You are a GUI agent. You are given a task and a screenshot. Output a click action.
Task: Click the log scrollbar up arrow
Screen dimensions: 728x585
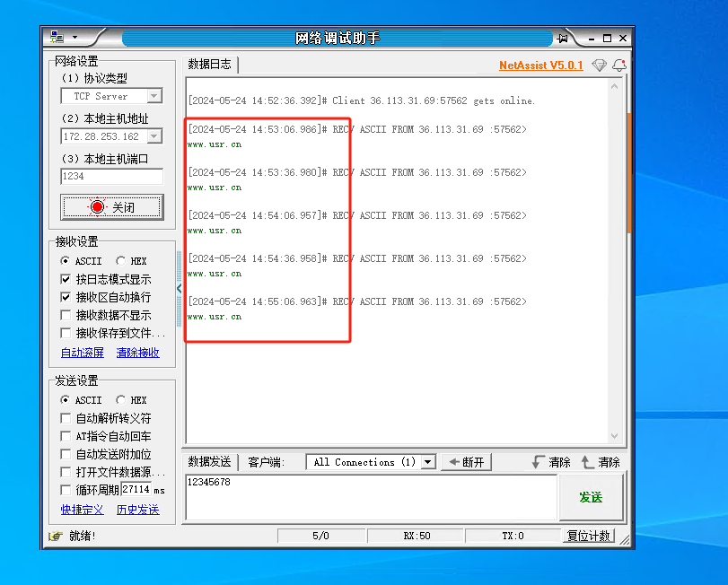pos(614,87)
